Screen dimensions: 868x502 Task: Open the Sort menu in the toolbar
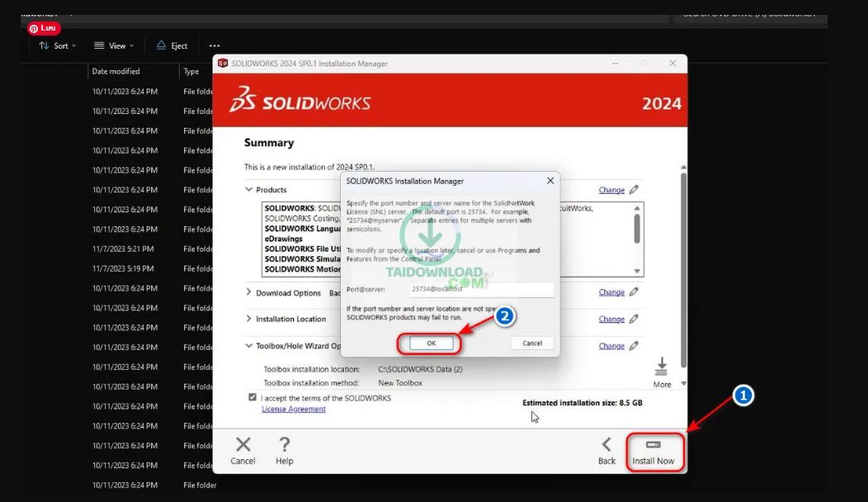pyautogui.click(x=56, y=45)
